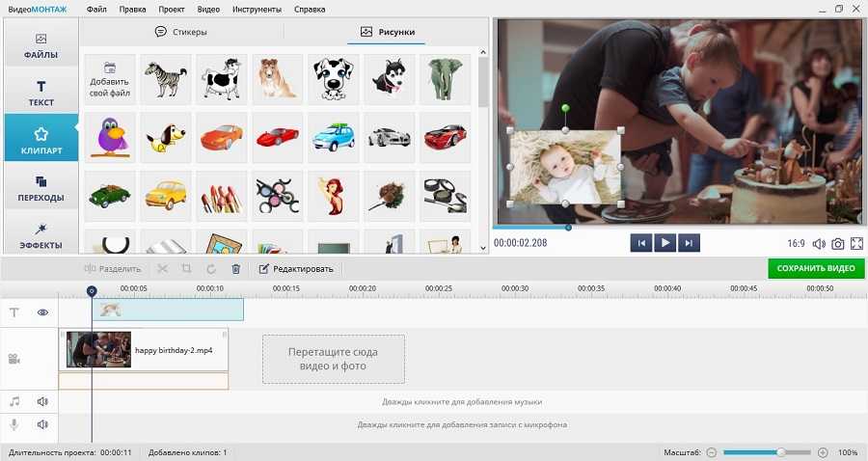Click the crop tool icon
This screenshot has width=868, height=461.
point(186,269)
